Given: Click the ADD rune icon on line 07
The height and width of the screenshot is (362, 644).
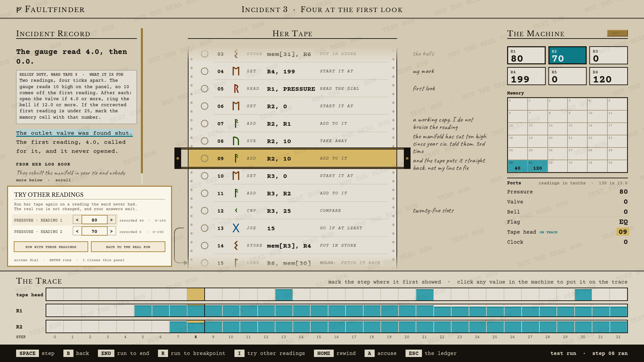Looking at the screenshot, I should (x=236, y=123).
